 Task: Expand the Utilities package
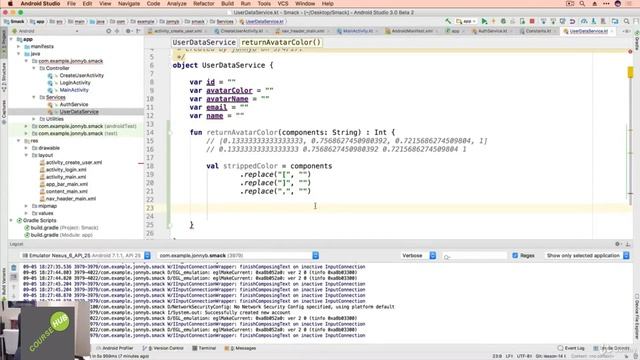[x=34, y=119]
